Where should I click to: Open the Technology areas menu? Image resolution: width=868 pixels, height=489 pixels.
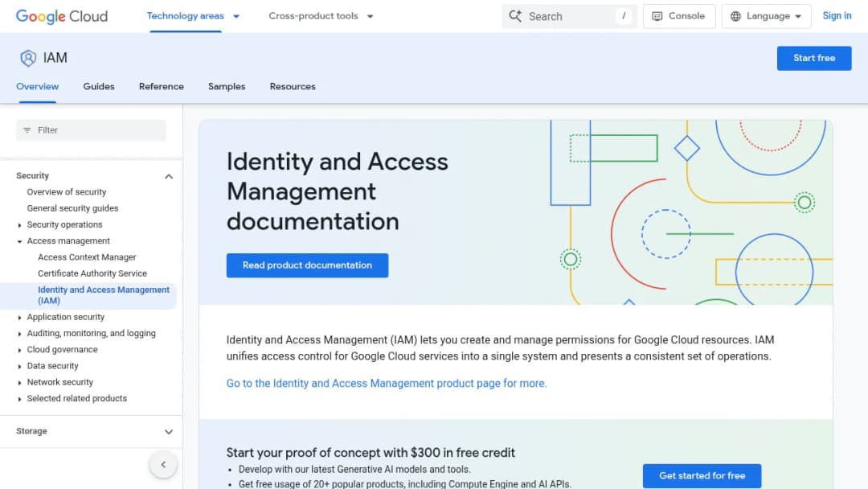pyautogui.click(x=186, y=16)
